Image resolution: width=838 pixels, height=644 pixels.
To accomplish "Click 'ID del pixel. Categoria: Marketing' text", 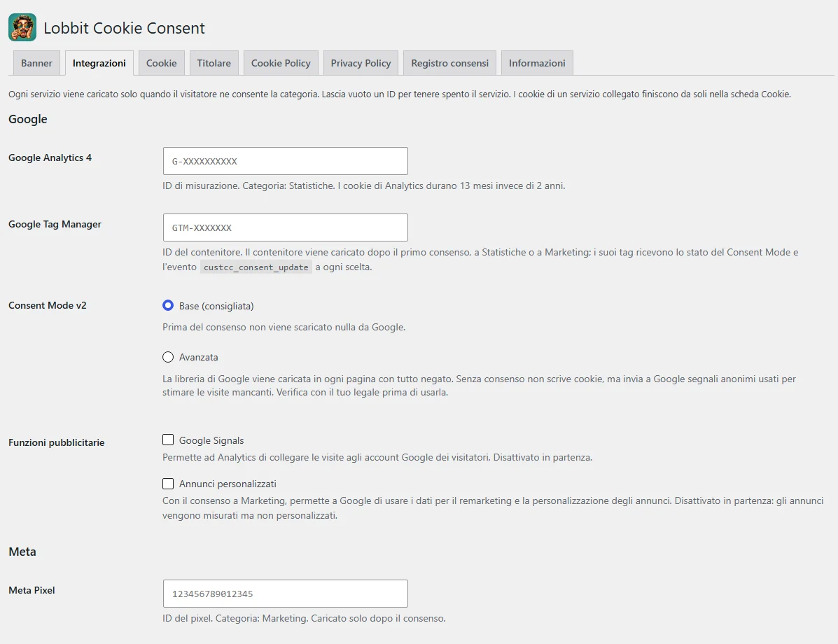I will (304, 618).
